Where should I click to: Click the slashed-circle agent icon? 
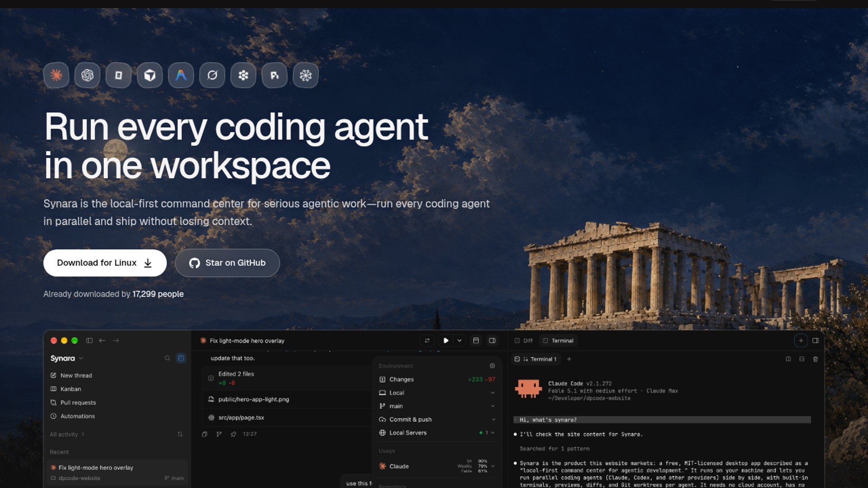[x=212, y=75]
